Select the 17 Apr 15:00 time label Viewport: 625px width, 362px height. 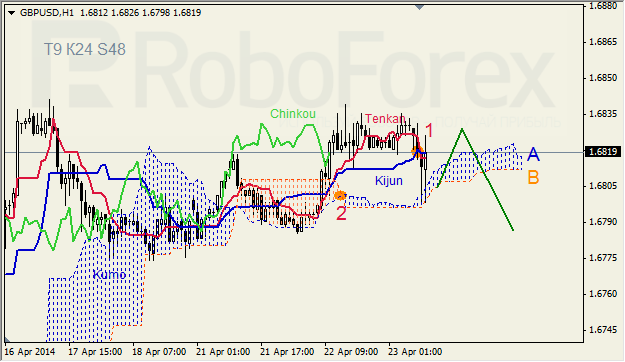(x=95, y=352)
